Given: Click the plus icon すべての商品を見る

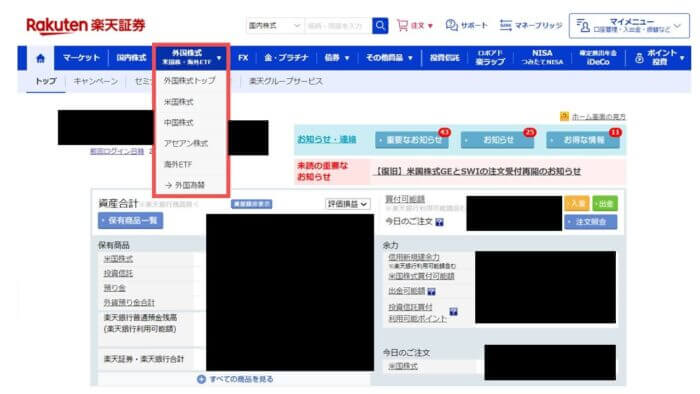Looking at the screenshot, I should coord(201,379).
